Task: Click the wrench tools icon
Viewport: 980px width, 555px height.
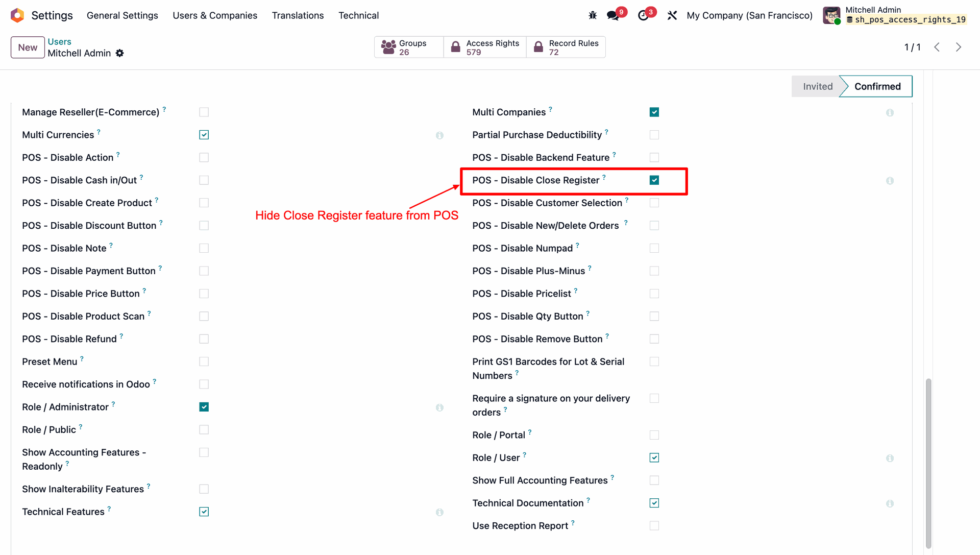Action: coord(672,15)
